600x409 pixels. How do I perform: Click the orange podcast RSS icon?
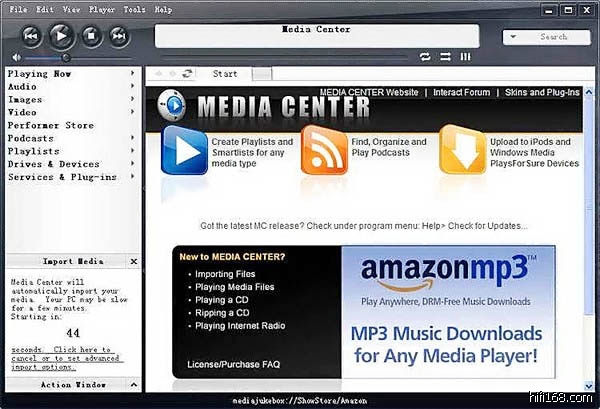click(323, 151)
